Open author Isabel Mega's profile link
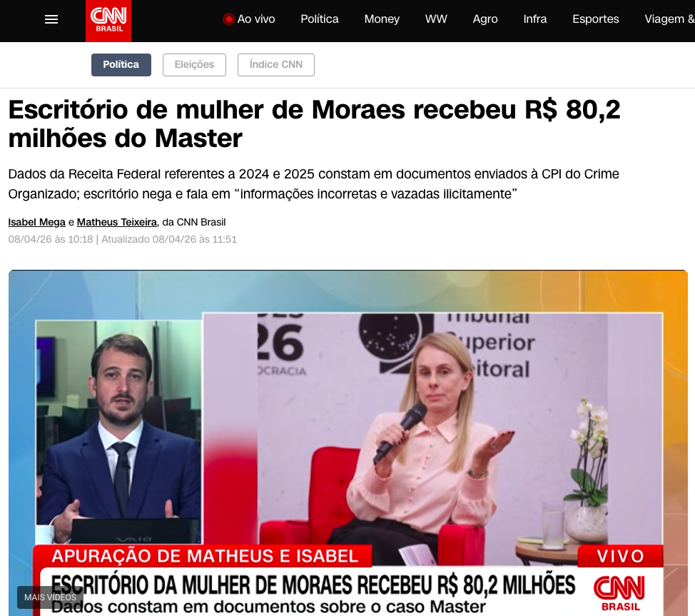The height and width of the screenshot is (616, 695). tap(37, 222)
